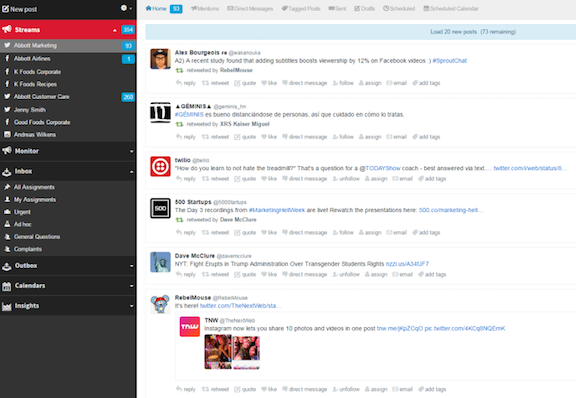Screen dimensions: 576x398
Task: Open the #MarketingHellWeek hashtag link
Action: pyautogui.click(x=277, y=210)
